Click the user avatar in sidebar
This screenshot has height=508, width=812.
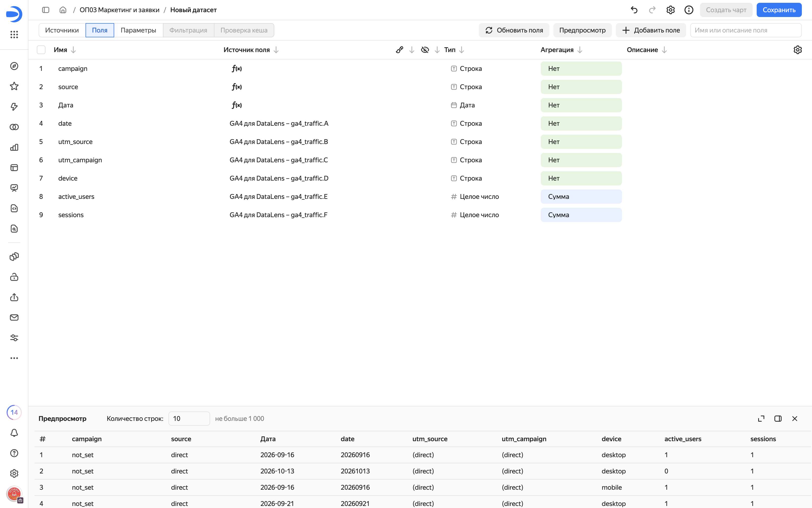pyautogui.click(x=14, y=494)
